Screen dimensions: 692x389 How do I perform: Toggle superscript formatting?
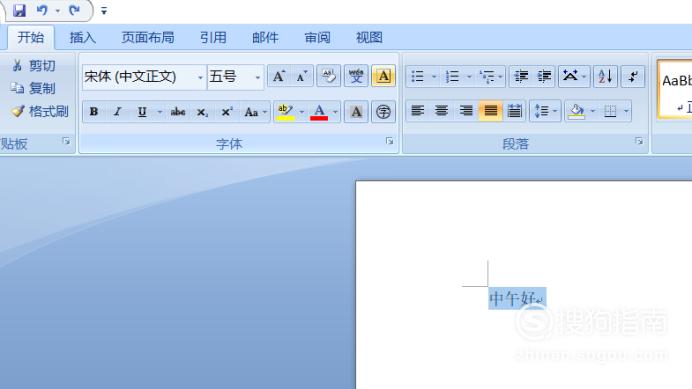pyautogui.click(x=226, y=112)
